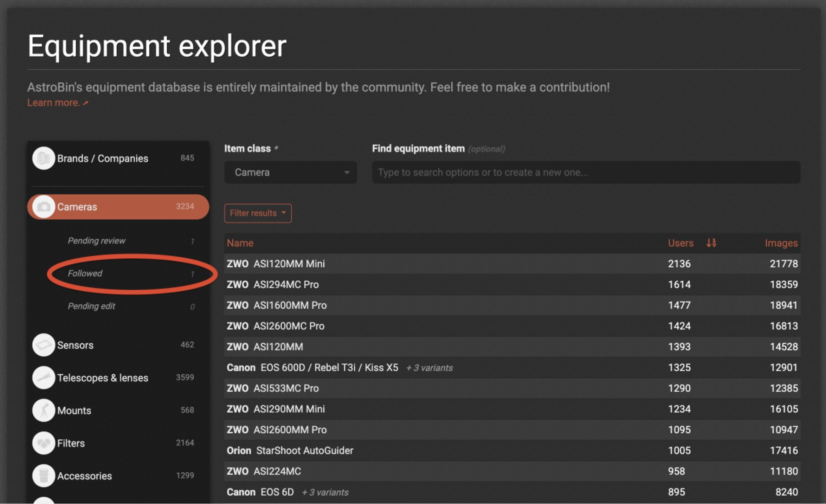Select the Pending edit sub-item
The width and height of the screenshot is (826, 504).
tap(91, 306)
